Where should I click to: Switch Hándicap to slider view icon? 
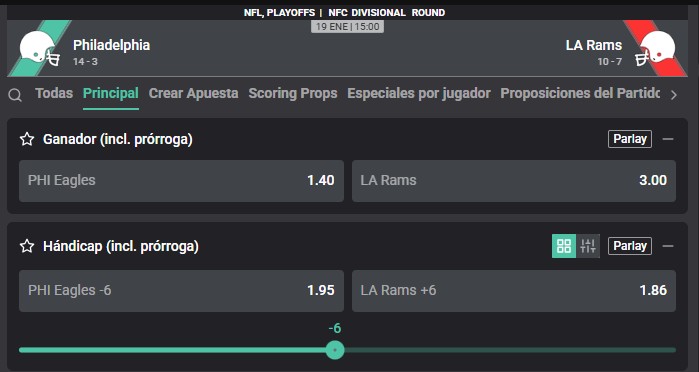click(x=588, y=246)
